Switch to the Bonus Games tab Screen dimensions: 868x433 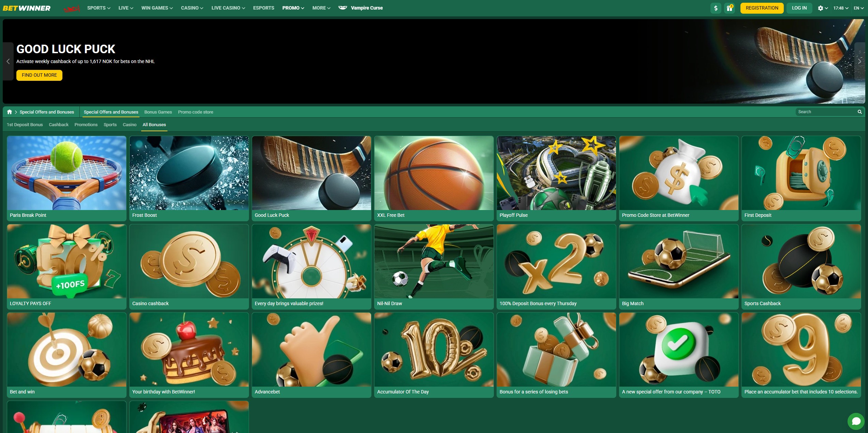pyautogui.click(x=158, y=112)
